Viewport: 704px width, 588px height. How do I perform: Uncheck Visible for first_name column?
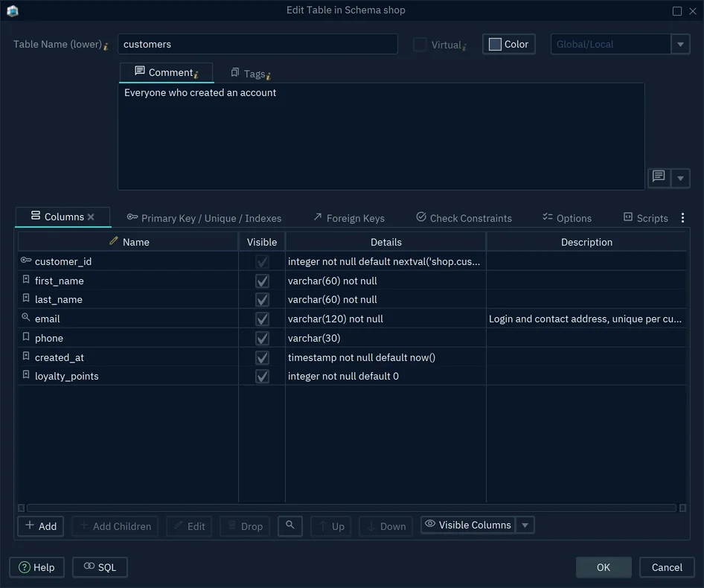pos(262,281)
